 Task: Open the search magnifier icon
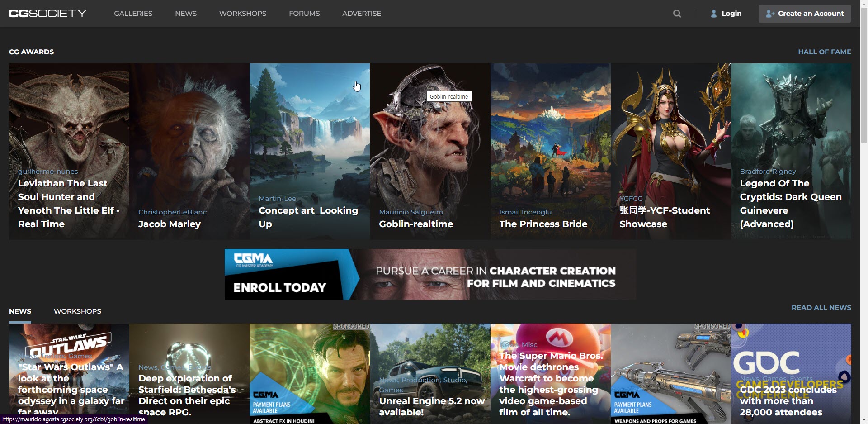(x=677, y=14)
